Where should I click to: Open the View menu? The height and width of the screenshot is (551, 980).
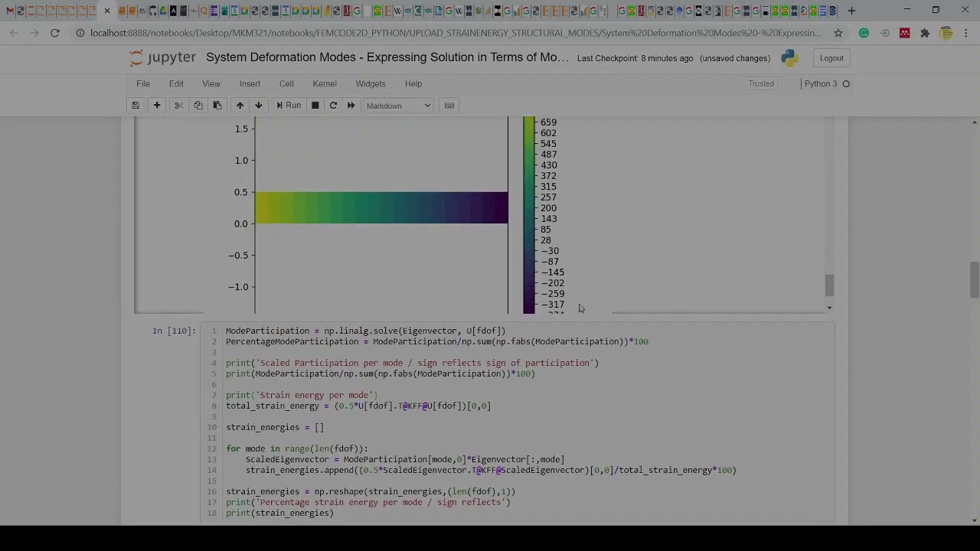pyautogui.click(x=211, y=83)
